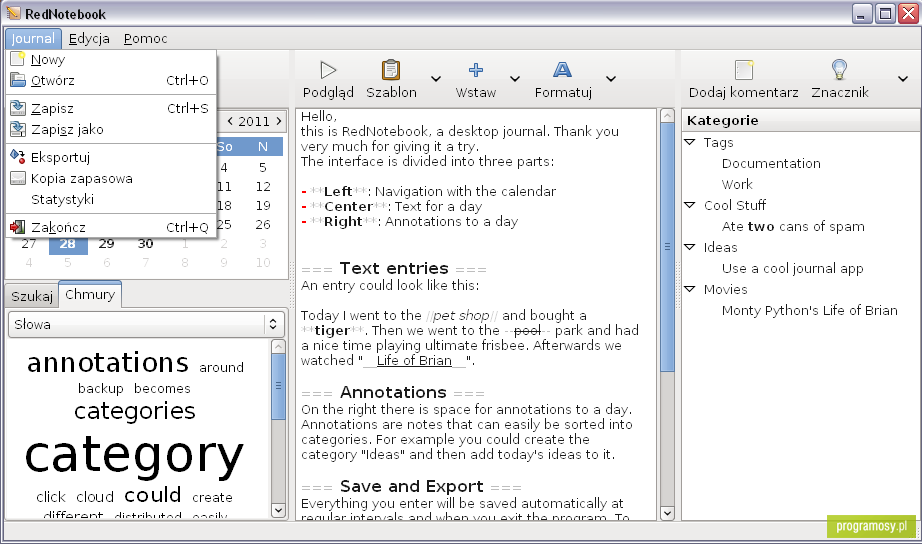Click the 'around' word in cloud
The width and height of the screenshot is (922, 544).
tap(221, 368)
